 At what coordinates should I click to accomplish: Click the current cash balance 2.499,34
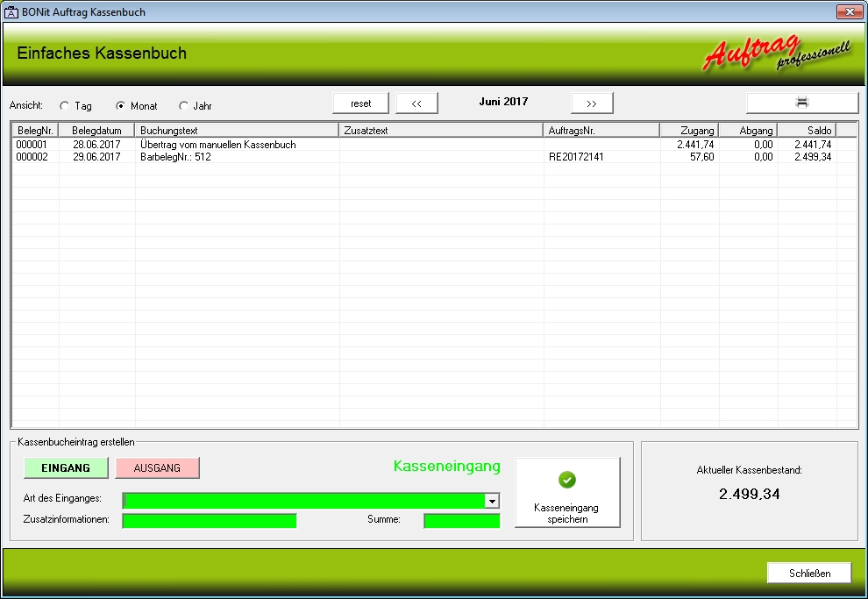click(750, 494)
